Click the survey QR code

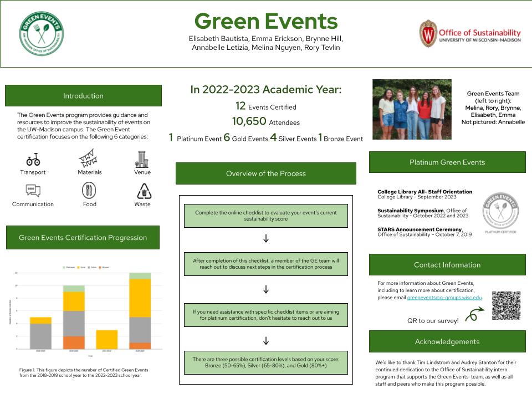point(506,305)
